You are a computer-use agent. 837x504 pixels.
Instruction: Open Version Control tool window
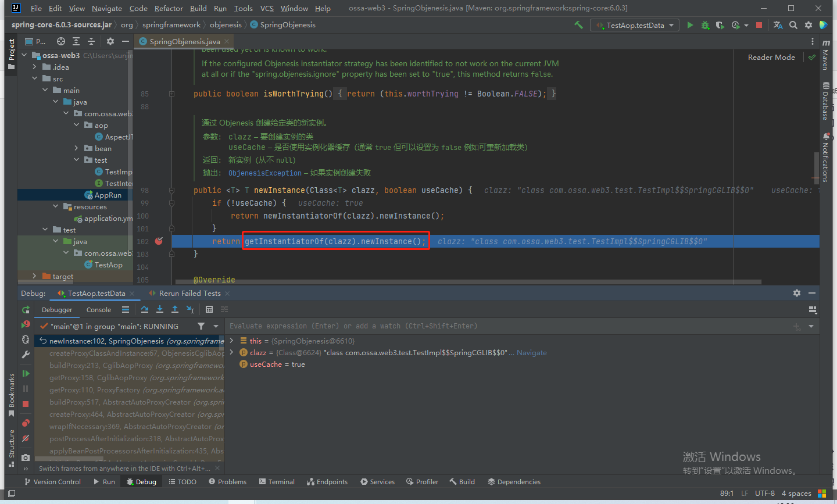pyautogui.click(x=52, y=481)
